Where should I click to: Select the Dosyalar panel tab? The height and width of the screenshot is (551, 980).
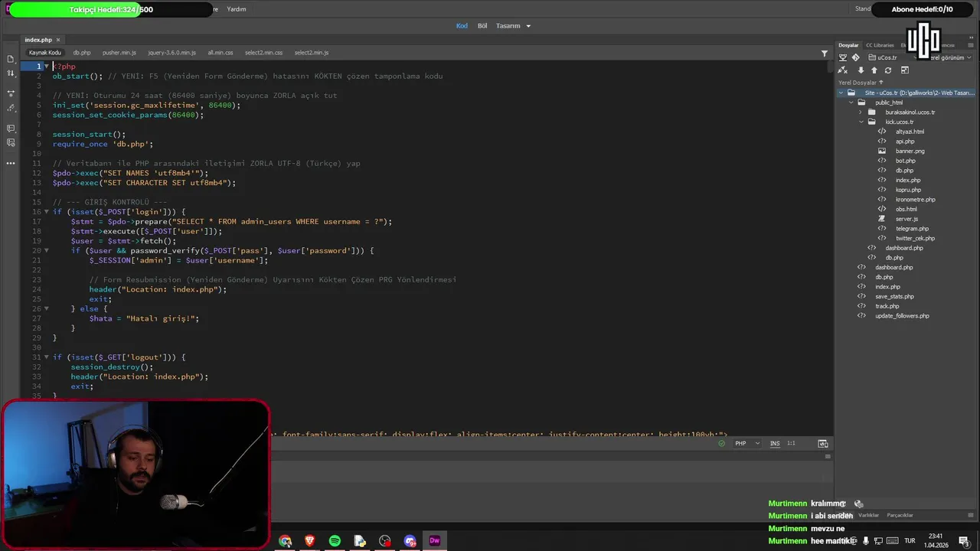point(848,45)
